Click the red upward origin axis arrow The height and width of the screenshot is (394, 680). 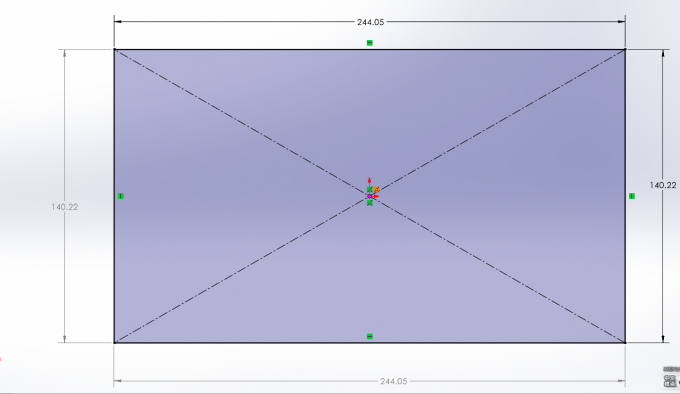tap(369, 181)
